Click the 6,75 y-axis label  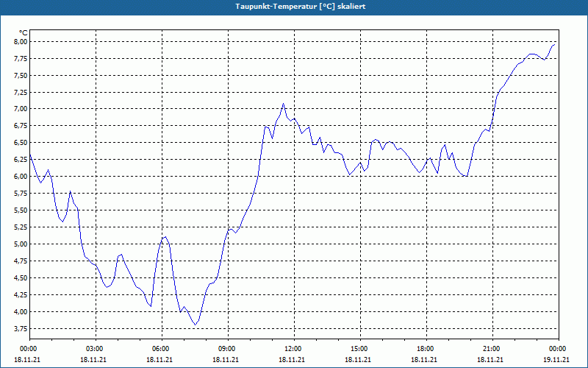(21, 126)
